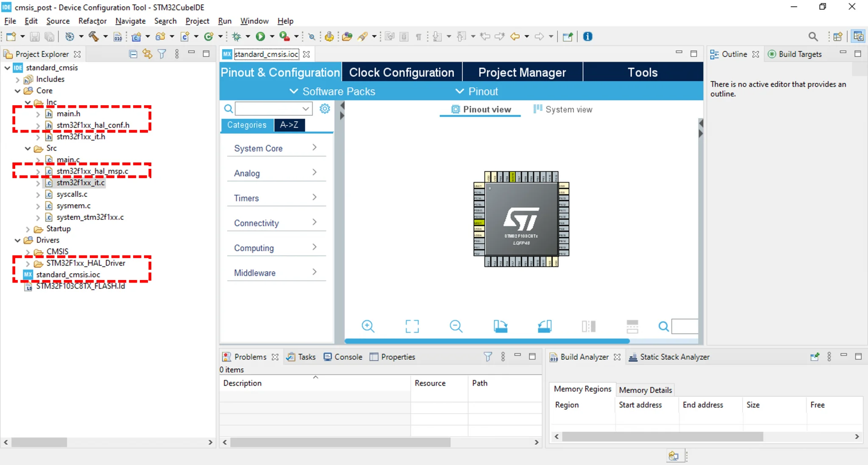Image resolution: width=868 pixels, height=465 pixels.
Task: Open the Project menu
Action: coord(197,21)
